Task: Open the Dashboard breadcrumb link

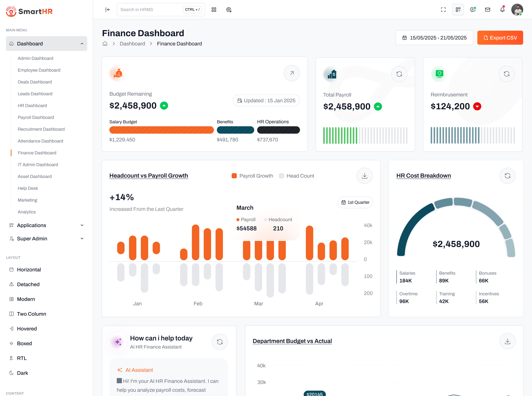Action: 132,43
